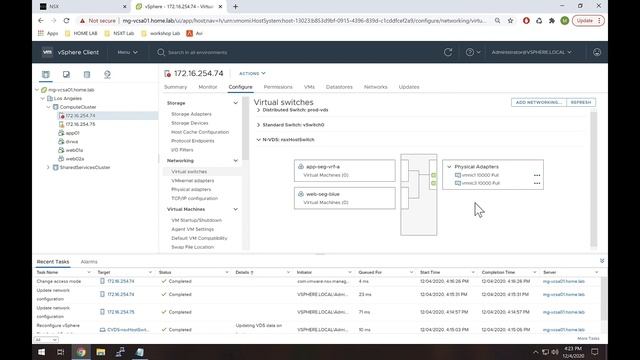
Task: Open HOME LAB bookmark folder
Action: coord(81,33)
